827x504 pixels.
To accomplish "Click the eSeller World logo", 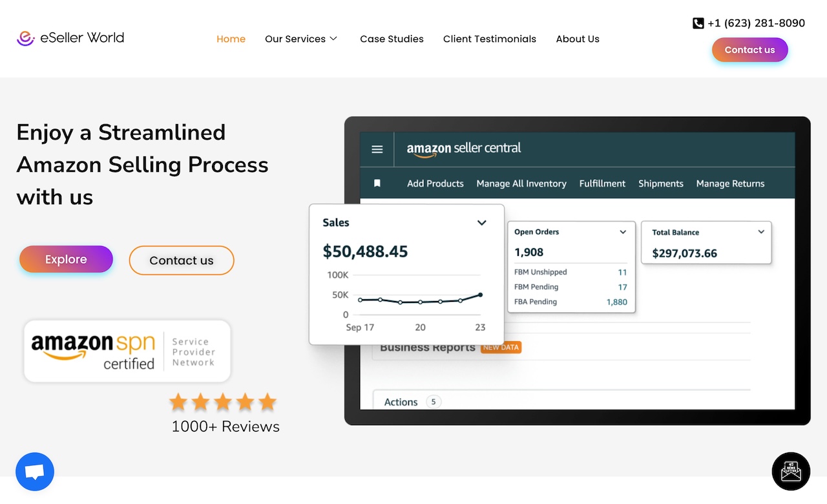I will pos(70,38).
